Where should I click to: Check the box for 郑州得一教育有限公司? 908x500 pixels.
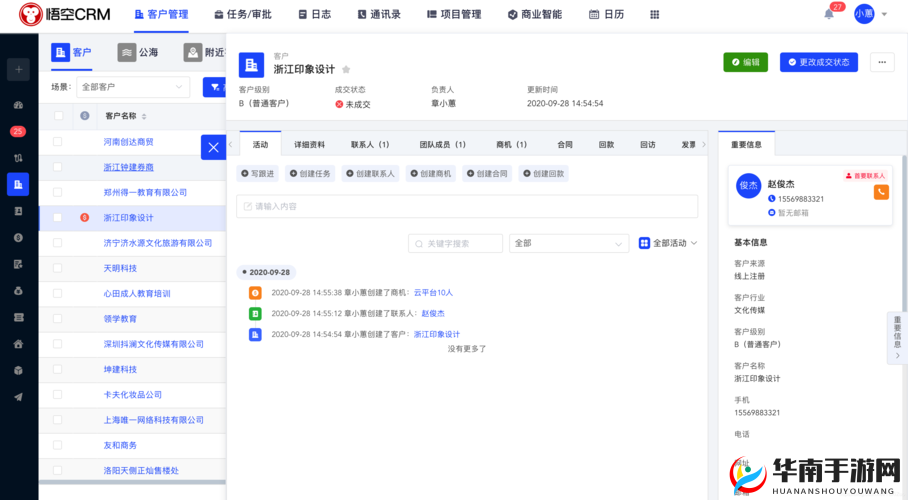point(57,192)
